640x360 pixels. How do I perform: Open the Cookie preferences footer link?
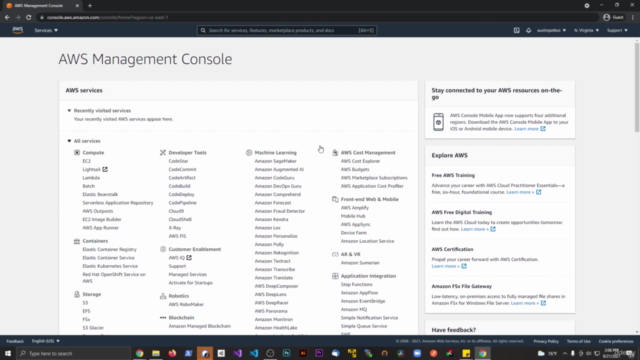coord(616,341)
